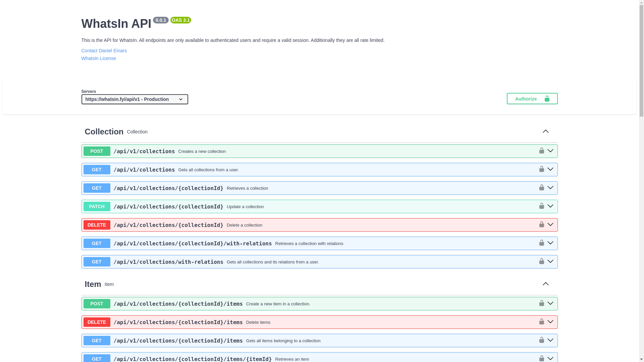Click the 0.0.1 version badge
The width and height of the screenshot is (644, 362).
pyautogui.click(x=161, y=20)
